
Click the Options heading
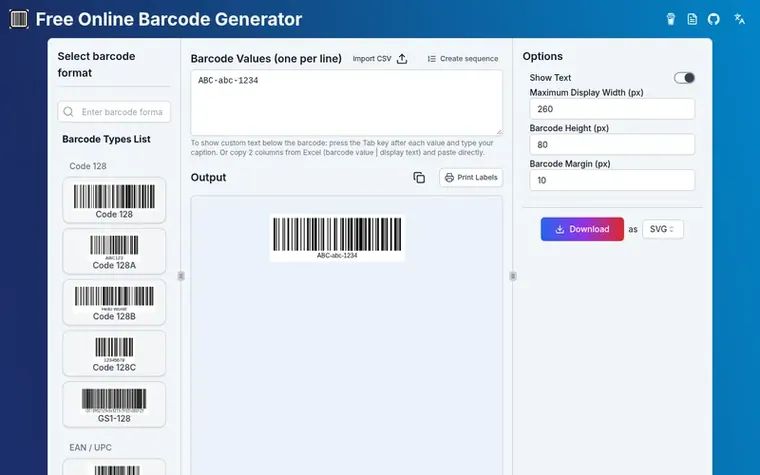click(542, 56)
